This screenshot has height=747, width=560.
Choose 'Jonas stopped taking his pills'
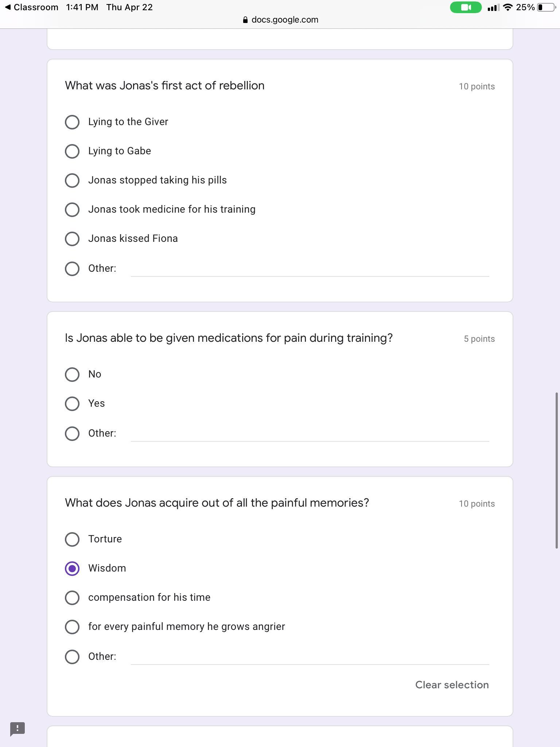pos(72,181)
